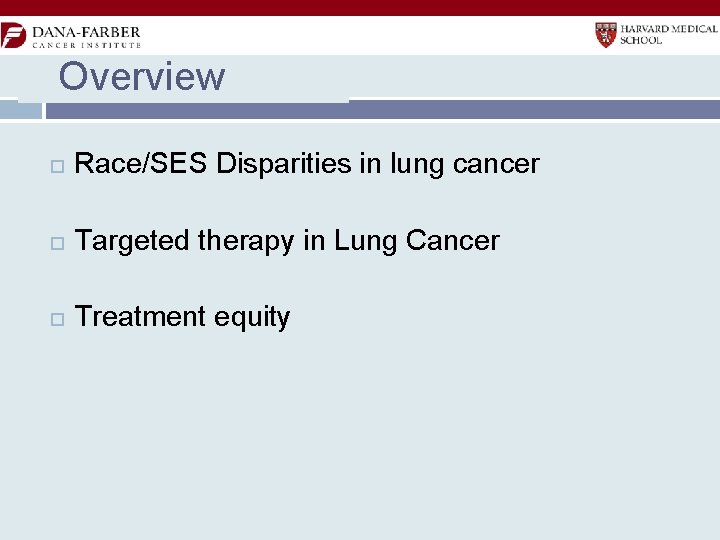720x540 pixels.
Task: Click the "CANCER INSTITUTE" subtitle text
Action: 86,45
